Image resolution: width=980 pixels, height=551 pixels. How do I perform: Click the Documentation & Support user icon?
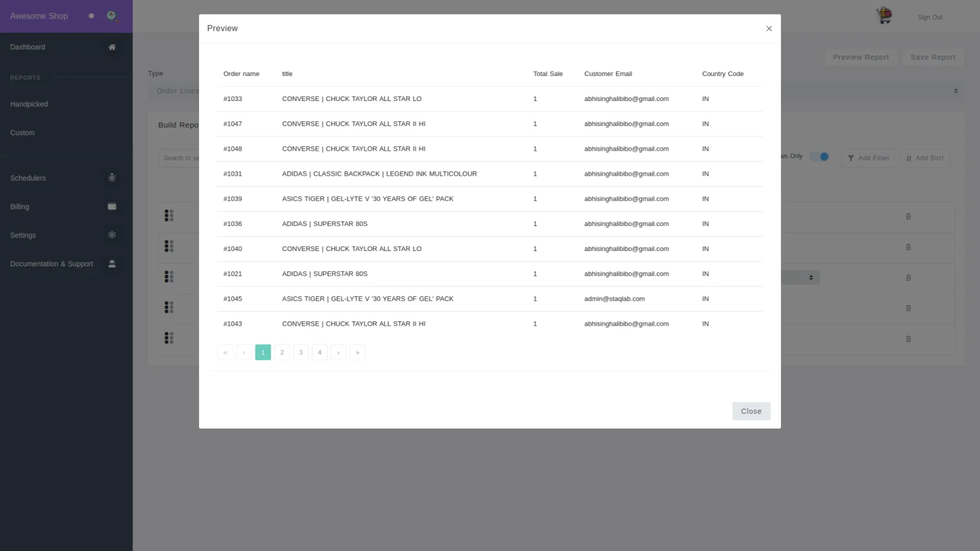[112, 264]
